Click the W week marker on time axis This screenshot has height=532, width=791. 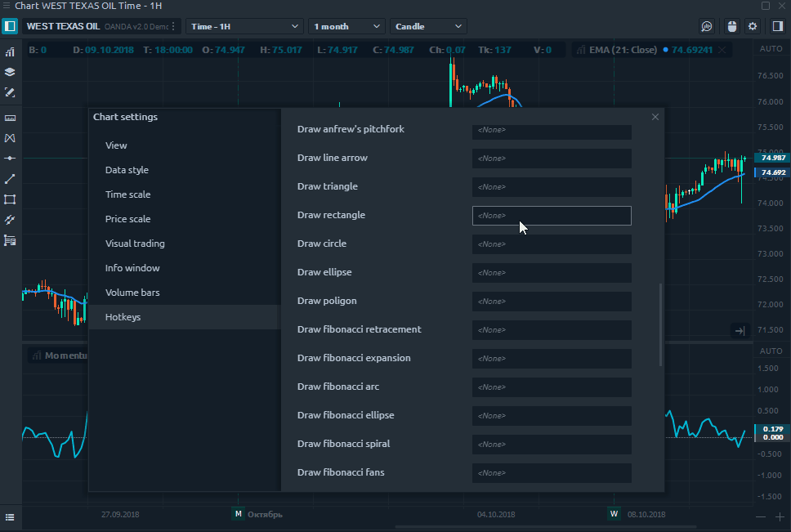[614, 514]
